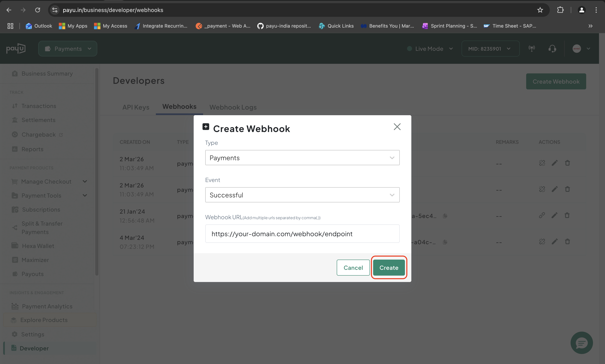Click the link icon in 21 Jan'24 row
The height and width of the screenshot is (364, 605).
point(542,216)
